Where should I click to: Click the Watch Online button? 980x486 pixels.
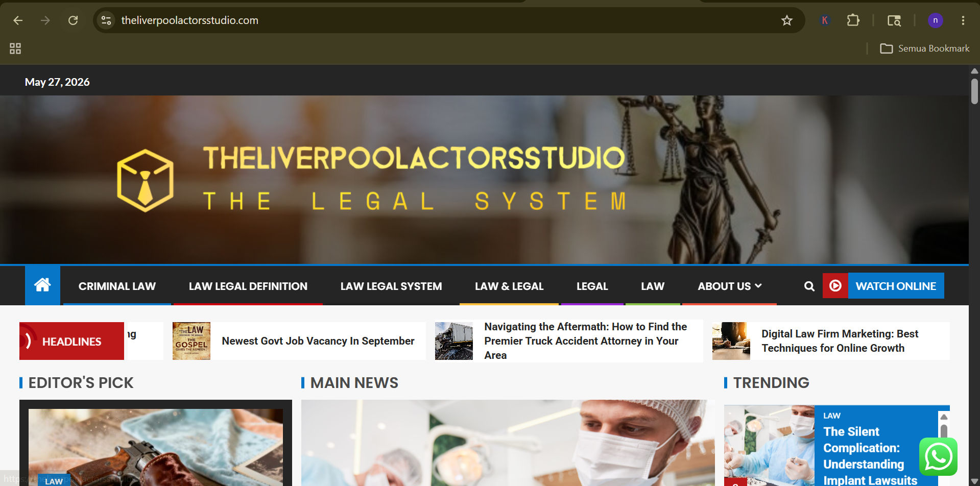[x=896, y=286]
